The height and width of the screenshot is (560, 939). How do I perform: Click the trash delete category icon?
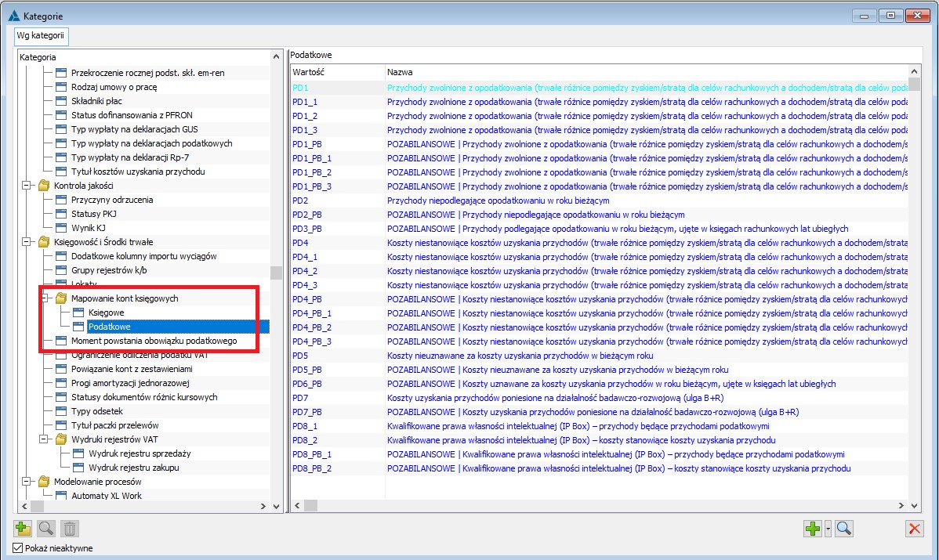(71, 529)
